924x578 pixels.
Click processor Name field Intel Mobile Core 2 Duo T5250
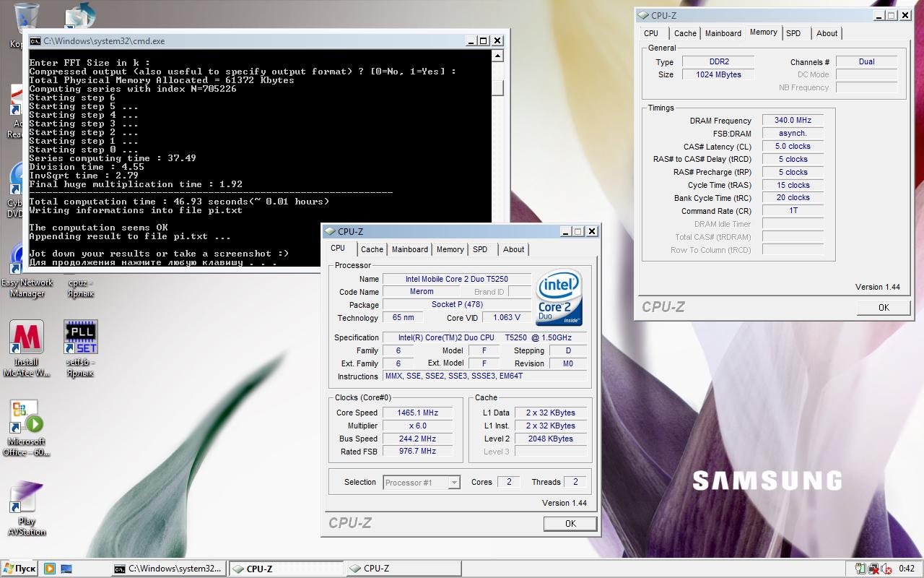click(458, 279)
